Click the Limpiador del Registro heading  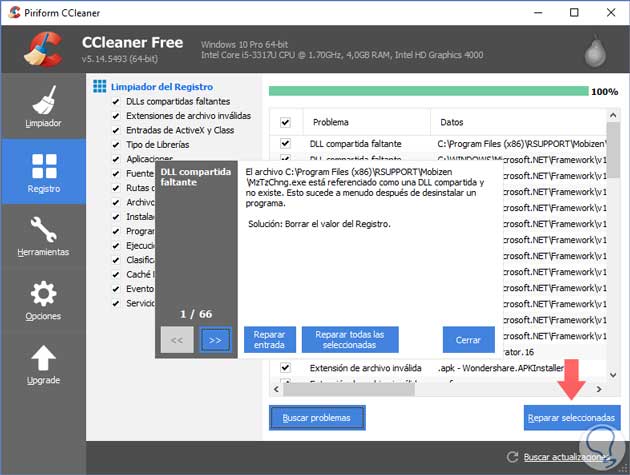tap(162, 87)
